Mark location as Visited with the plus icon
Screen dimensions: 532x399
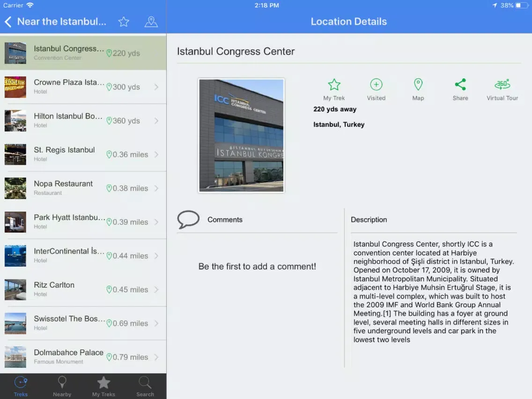pyautogui.click(x=376, y=84)
